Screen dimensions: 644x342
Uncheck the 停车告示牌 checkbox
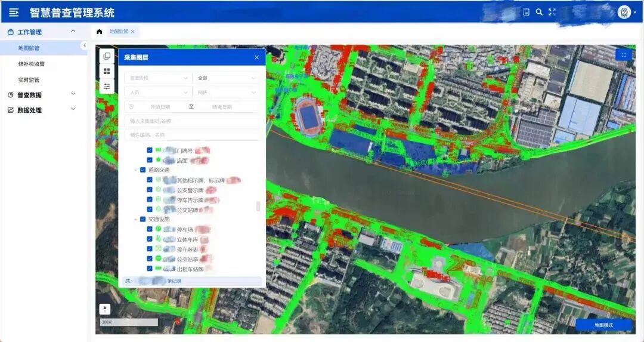click(150, 200)
